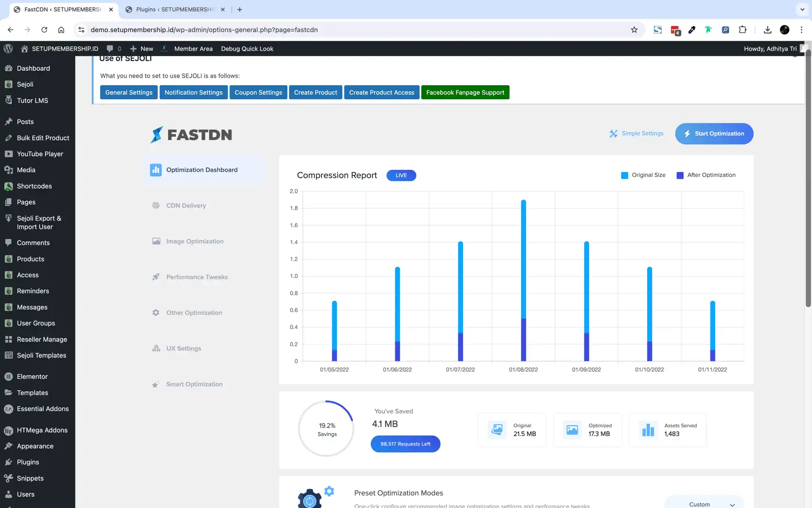
Task: Click the Appearance brush icon
Action: [x=8, y=446]
